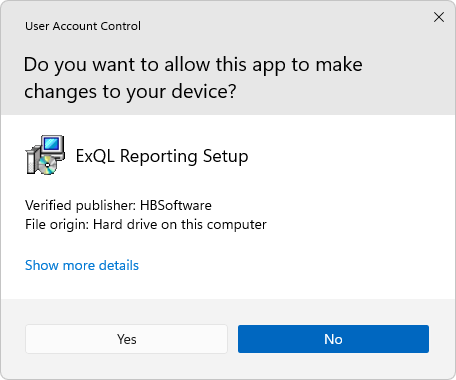Click the 'File origin:' label
The image size is (456, 380).
[57, 224]
